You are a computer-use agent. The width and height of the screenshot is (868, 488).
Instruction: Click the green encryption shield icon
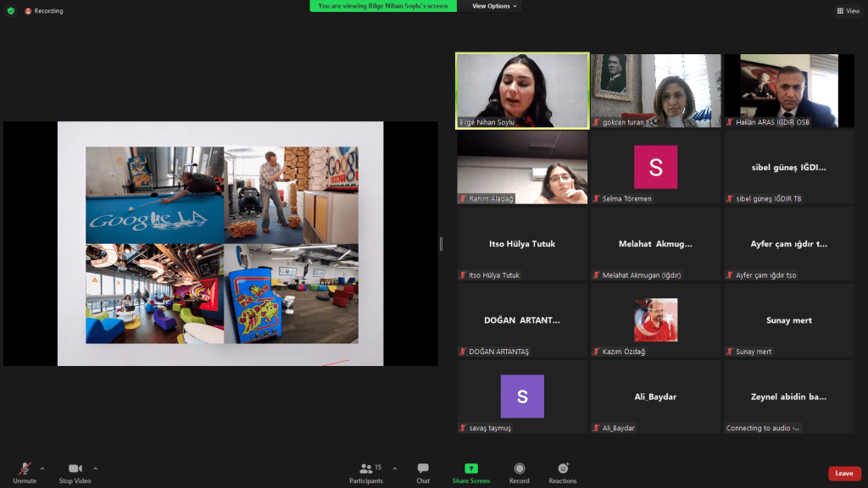pyautogui.click(x=11, y=11)
